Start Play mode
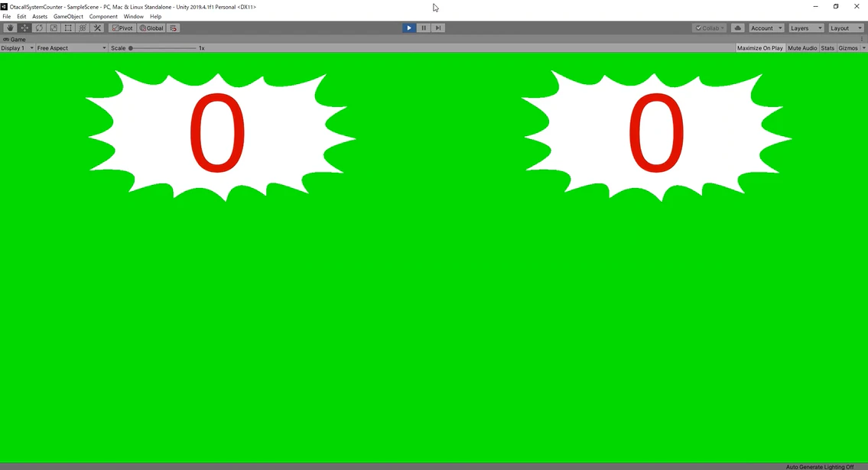 pyautogui.click(x=409, y=28)
